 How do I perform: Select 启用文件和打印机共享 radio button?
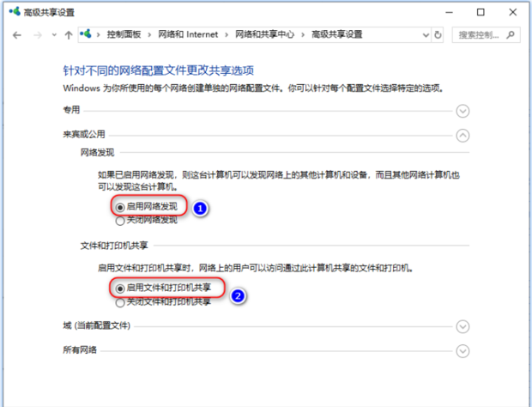(x=120, y=289)
